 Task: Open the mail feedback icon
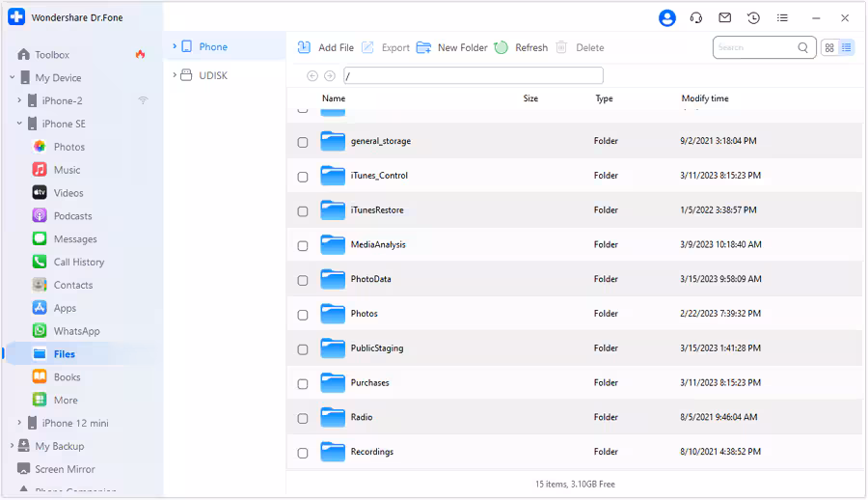(x=724, y=17)
